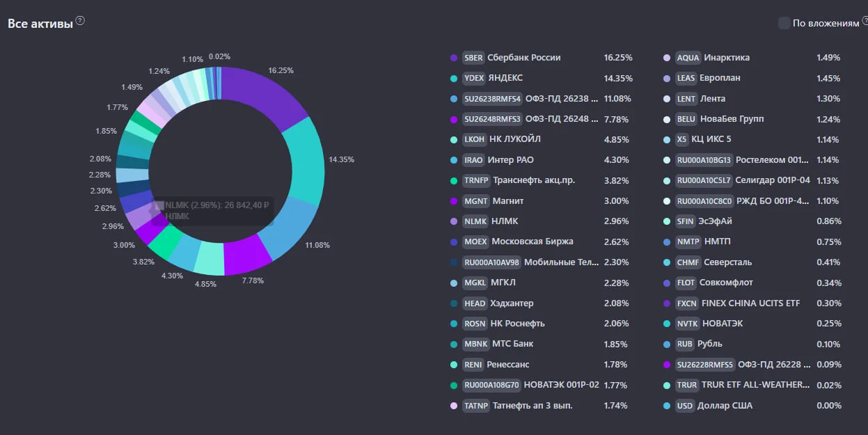Click the USD ticker badge
This screenshot has width=868, height=435.
(x=685, y=406)
